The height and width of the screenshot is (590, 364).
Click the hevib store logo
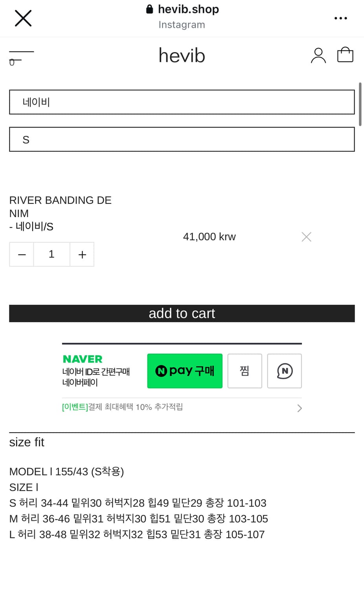coord(182,55)
